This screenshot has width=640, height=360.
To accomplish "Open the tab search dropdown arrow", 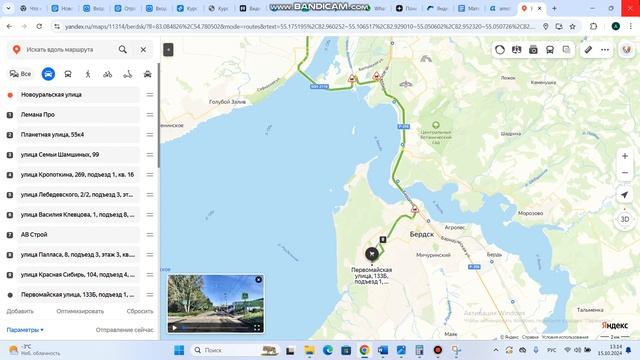I will tap(8, 8).
